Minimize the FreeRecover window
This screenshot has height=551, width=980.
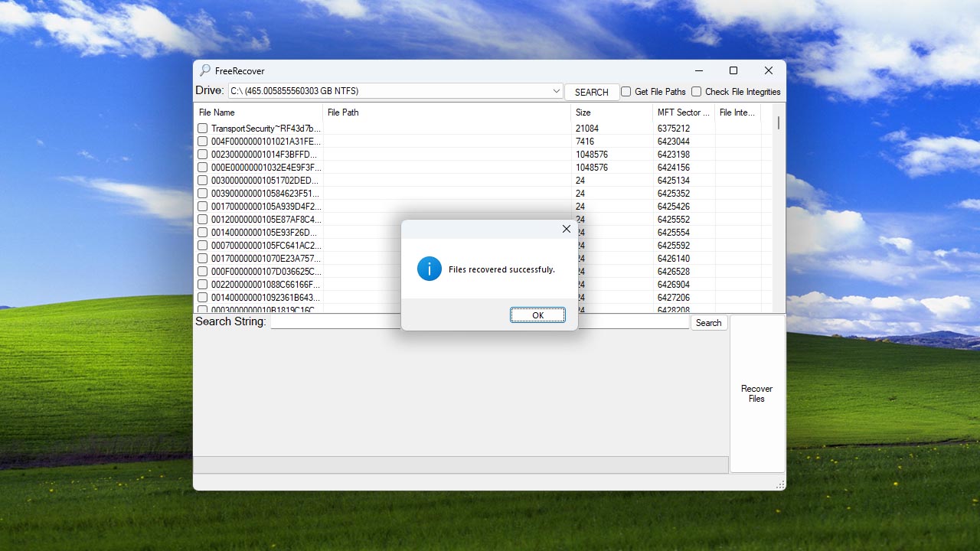point(697,70)
